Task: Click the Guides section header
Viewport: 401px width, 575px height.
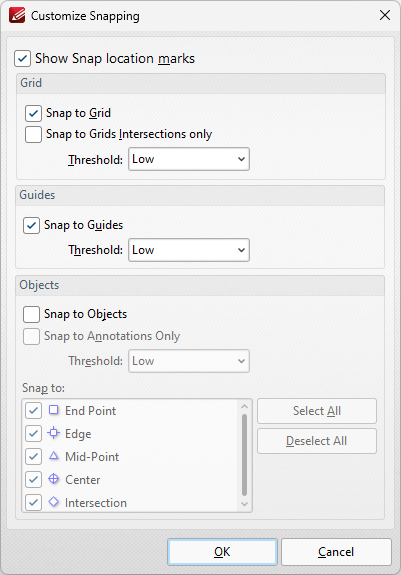Action: [200, 195]
